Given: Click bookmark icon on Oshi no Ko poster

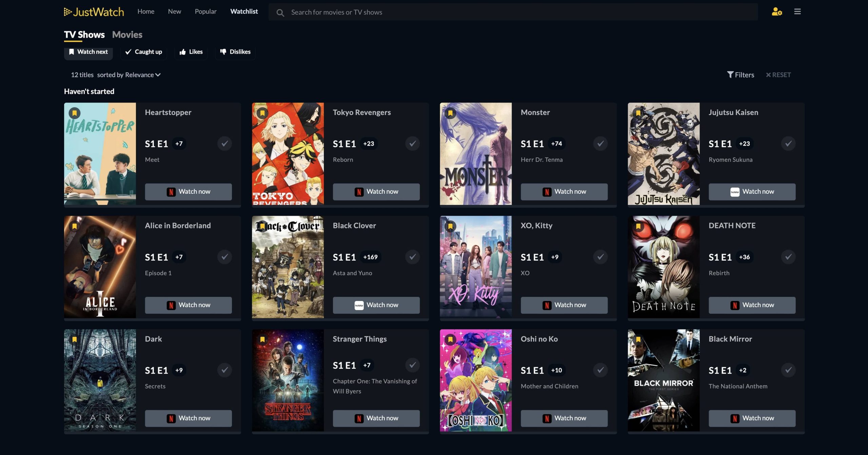Looking at the screenshot, I should (x=450, y=339).
